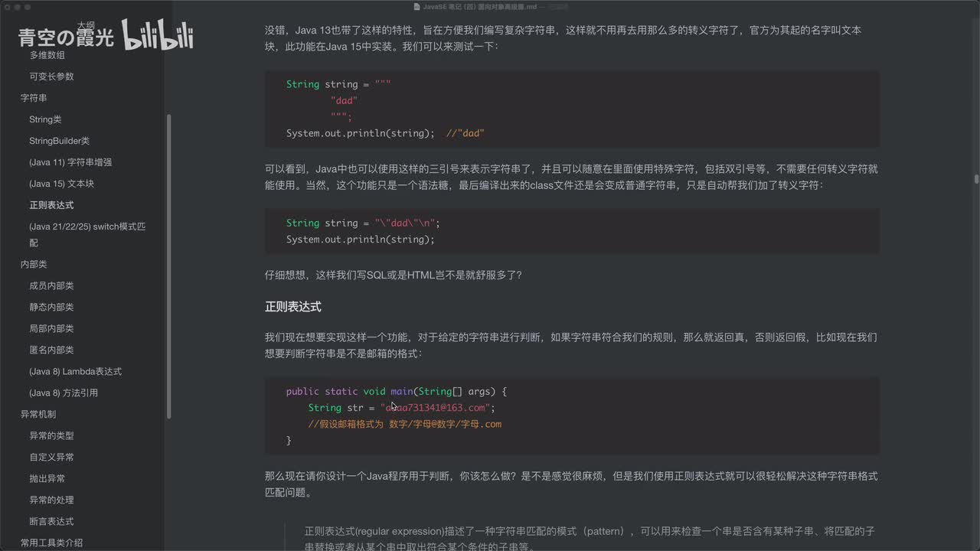Image resolution: width=980 pixels, height=551 pixels.
Task: Go to the String类 outline item
Action: 45,119
